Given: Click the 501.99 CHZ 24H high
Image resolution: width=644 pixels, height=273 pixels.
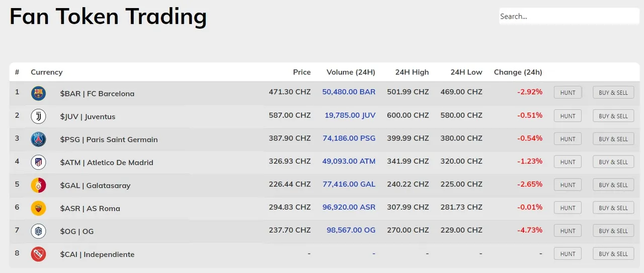Looking at the screenshot, I should coord(408,92).
